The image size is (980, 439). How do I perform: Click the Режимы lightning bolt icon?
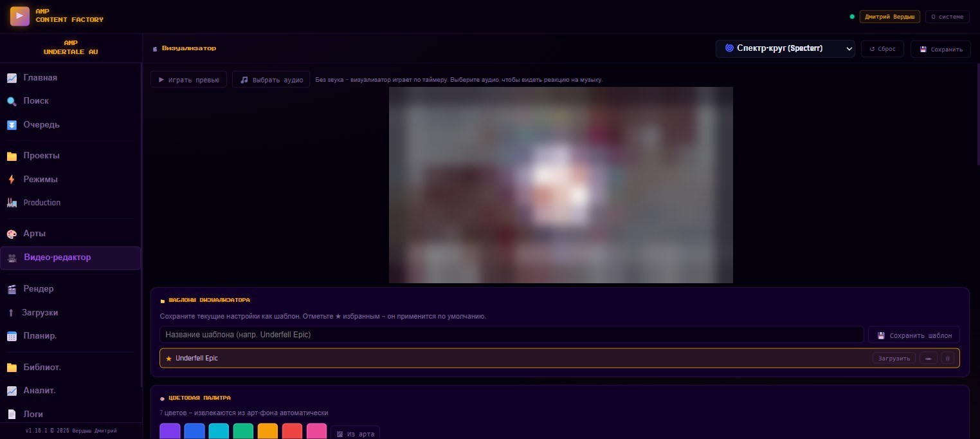(12, 180)
